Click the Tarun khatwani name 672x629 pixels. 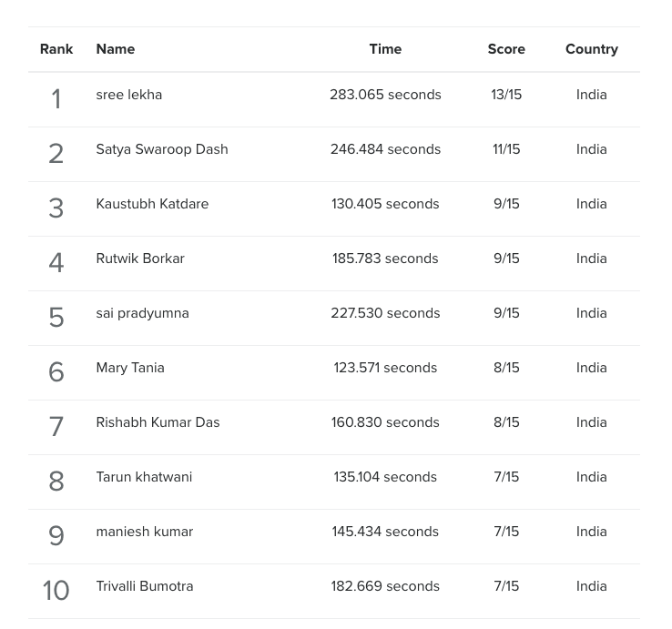pyautogui.click(x=144, y=477)
